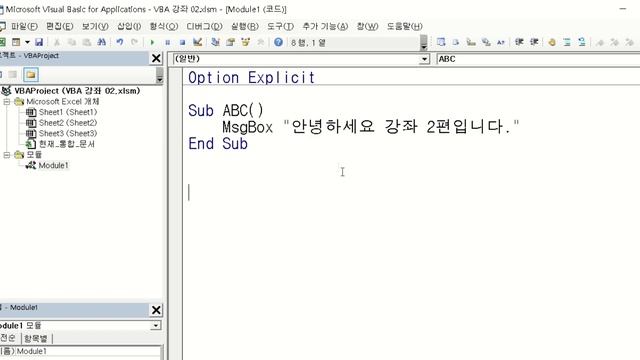Open the Project Explorer toolbar options arrow

[x=159, y=76]
